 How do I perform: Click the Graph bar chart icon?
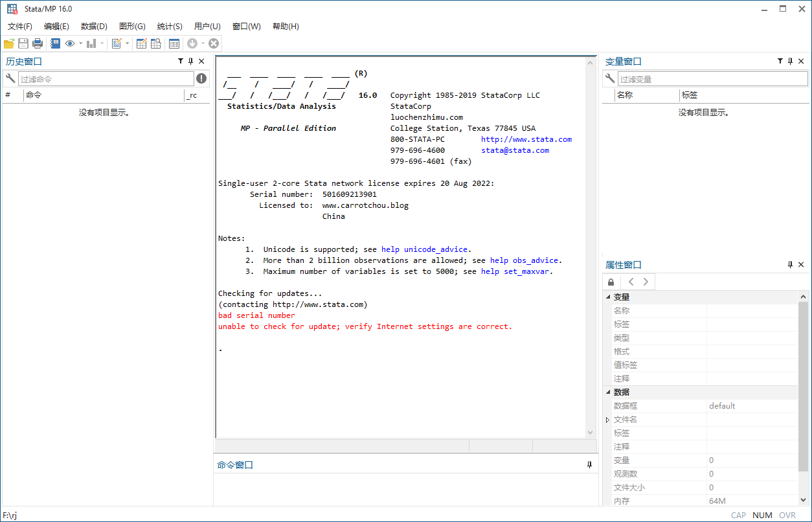pos(91,43)
